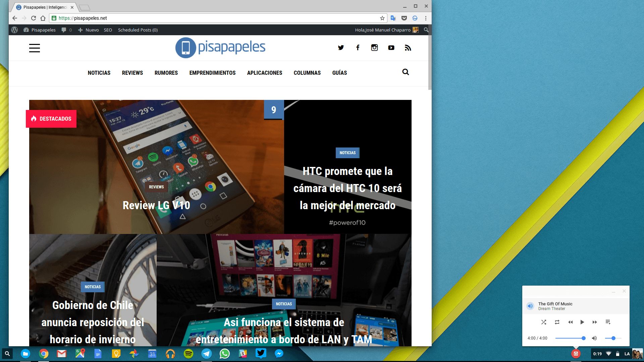Screen dimensions: 644x362
Task: Open the Files app from shelf
Action: [25, 353]
